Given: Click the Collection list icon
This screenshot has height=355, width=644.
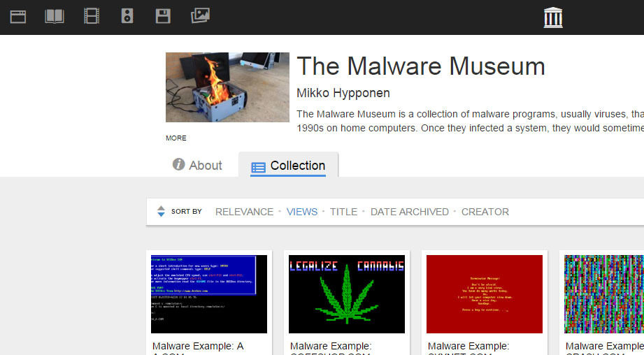Looking at the screenshot, I should (x=258, y=168).
